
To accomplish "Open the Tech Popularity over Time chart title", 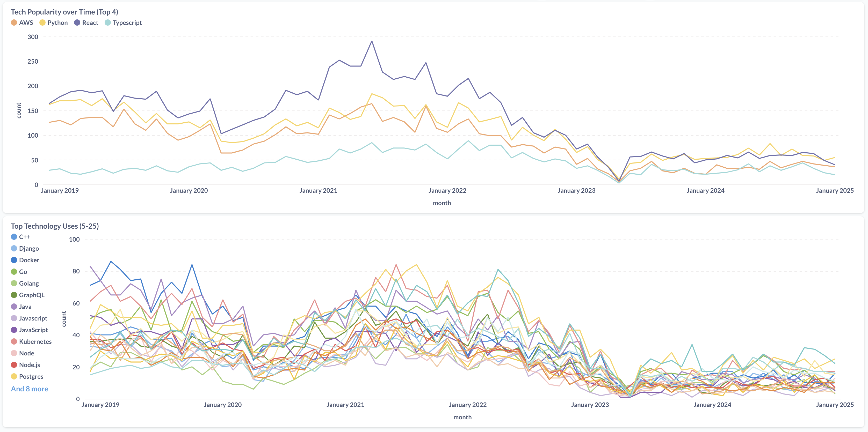I will click(64, 12).
